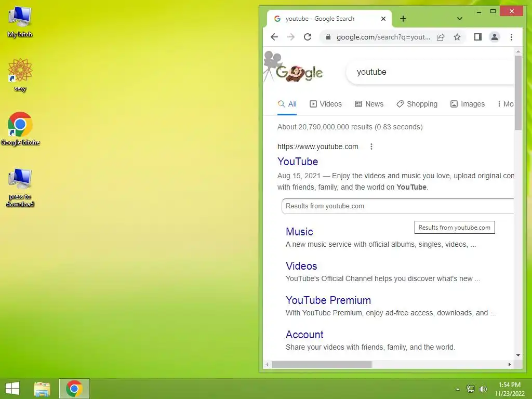Click the Google search box containing 'youtube'

point(431,72)
